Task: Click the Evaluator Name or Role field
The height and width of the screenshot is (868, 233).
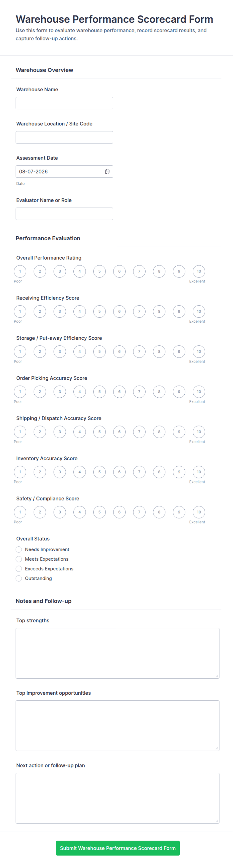Action: (x=64, y=214)
